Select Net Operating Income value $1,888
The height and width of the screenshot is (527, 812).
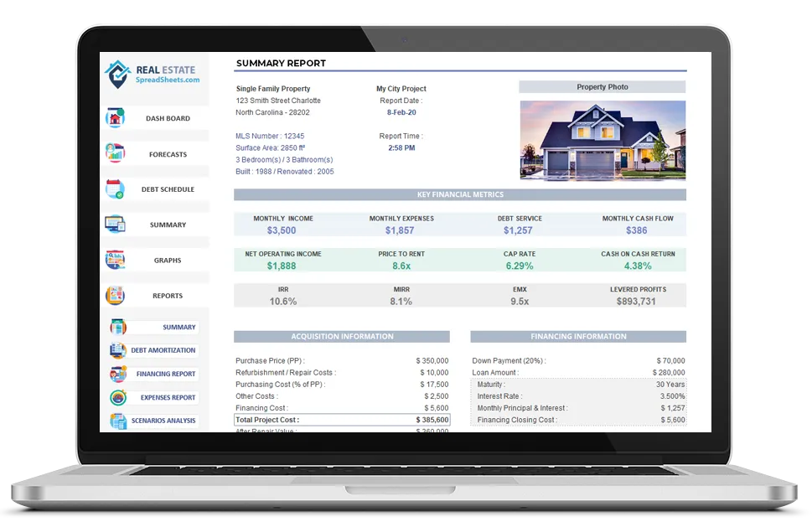(x=282, y=266)
